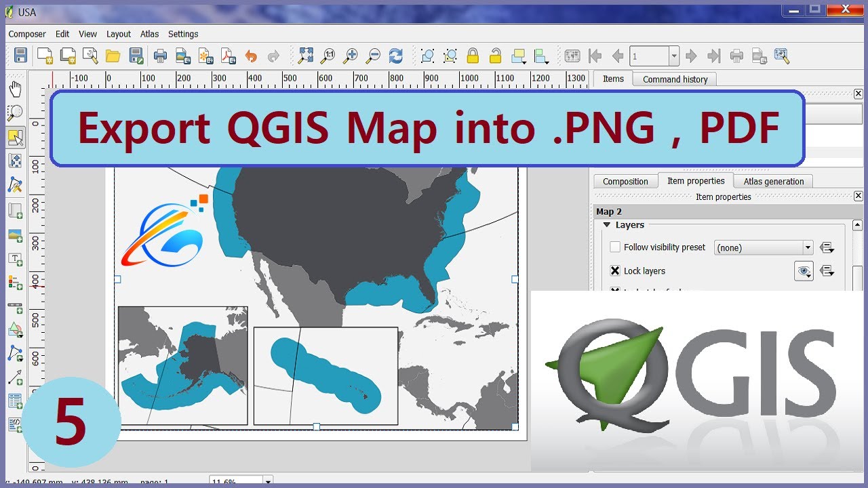
Task: Save composer as template
Action: pos(136,56)
